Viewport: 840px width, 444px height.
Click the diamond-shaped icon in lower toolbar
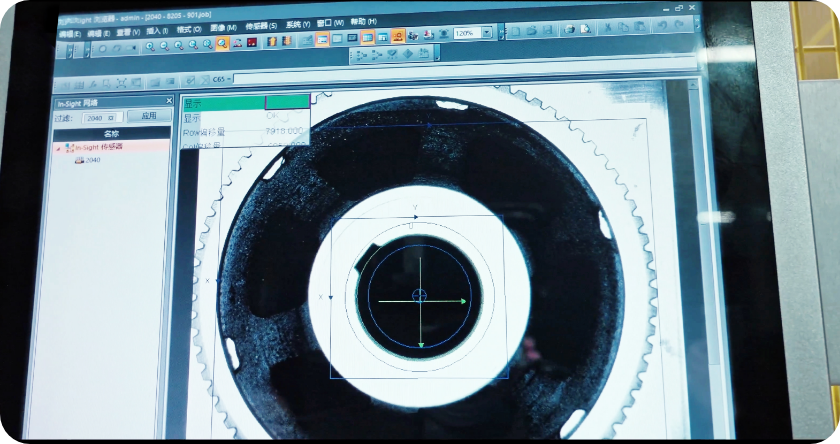click(408, 54)
